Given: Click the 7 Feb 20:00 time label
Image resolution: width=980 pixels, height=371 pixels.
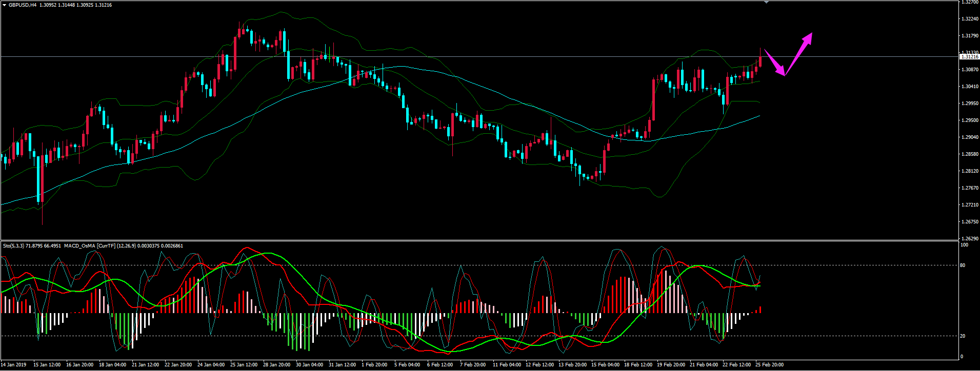Looking at the screenshot, I should coord(473,365).
